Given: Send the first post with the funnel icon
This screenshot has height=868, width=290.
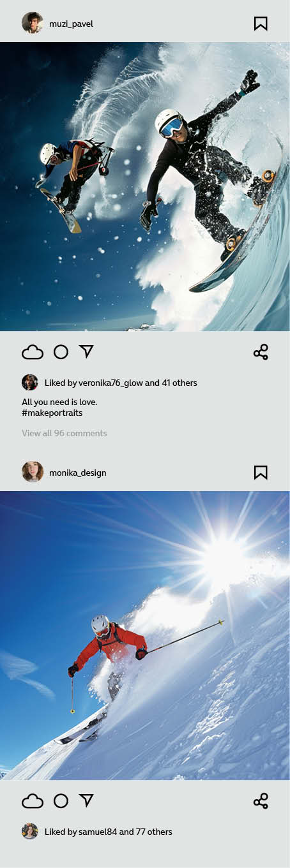Looking at the screenshot, I should [x=86, y=351].
